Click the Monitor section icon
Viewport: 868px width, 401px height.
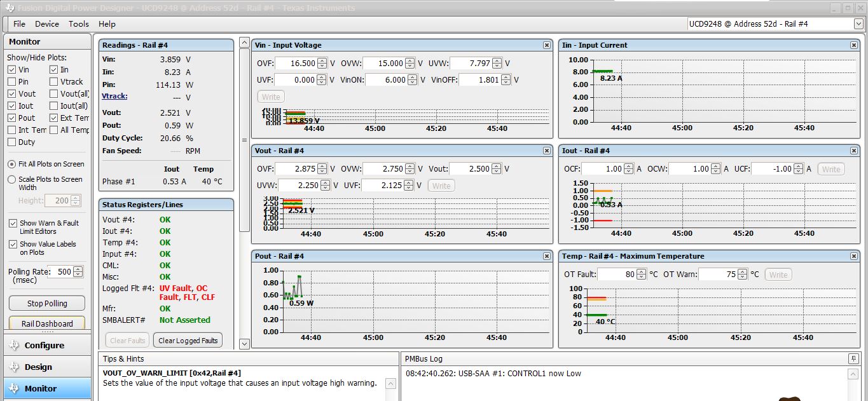pos(13,389)
